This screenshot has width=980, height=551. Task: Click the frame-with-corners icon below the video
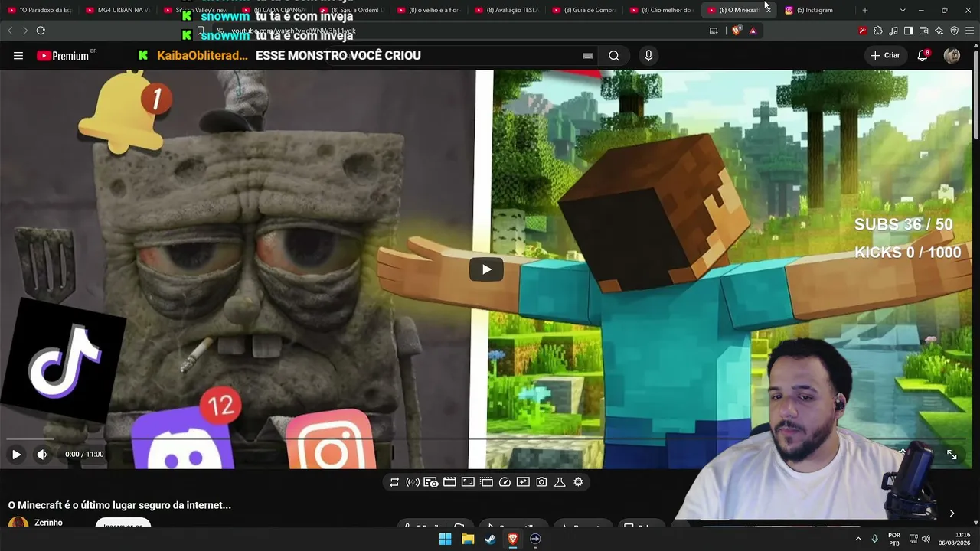468,482
